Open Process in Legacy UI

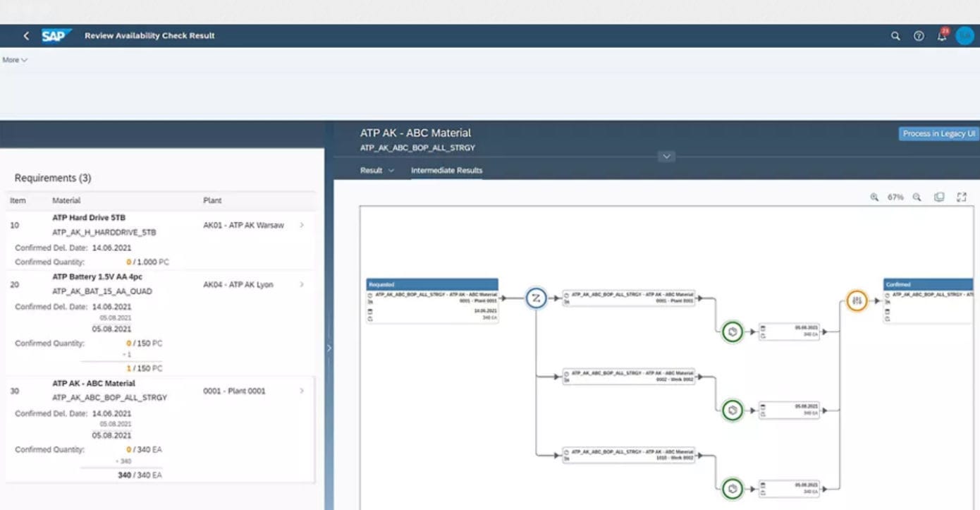[938, 133]
